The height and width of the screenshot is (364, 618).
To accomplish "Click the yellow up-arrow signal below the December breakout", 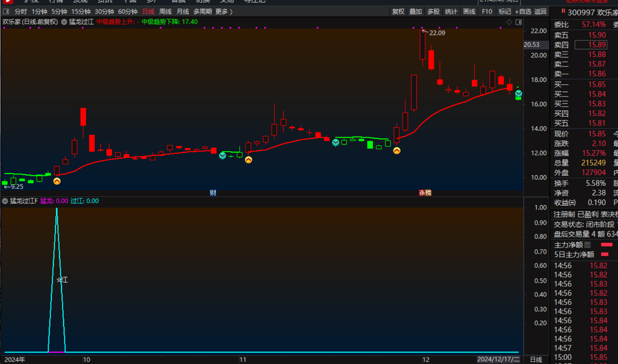I will 397,151.
